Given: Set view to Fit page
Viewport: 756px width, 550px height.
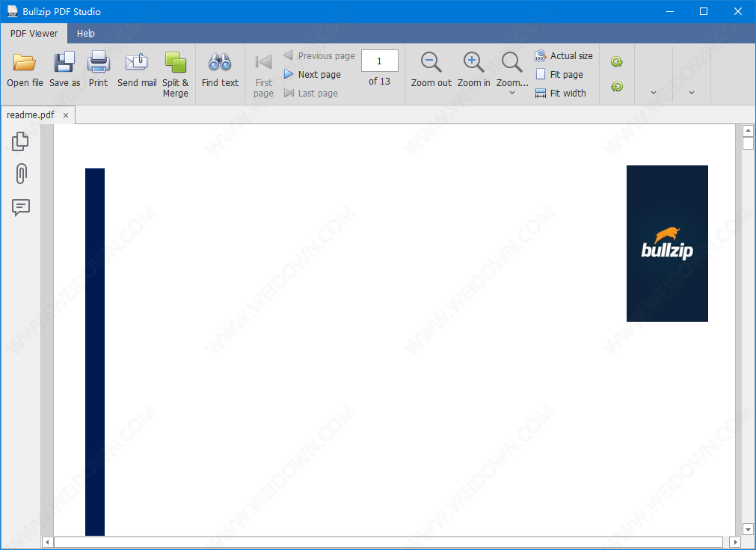Looking at the screenshot, I should pos(559,74).
